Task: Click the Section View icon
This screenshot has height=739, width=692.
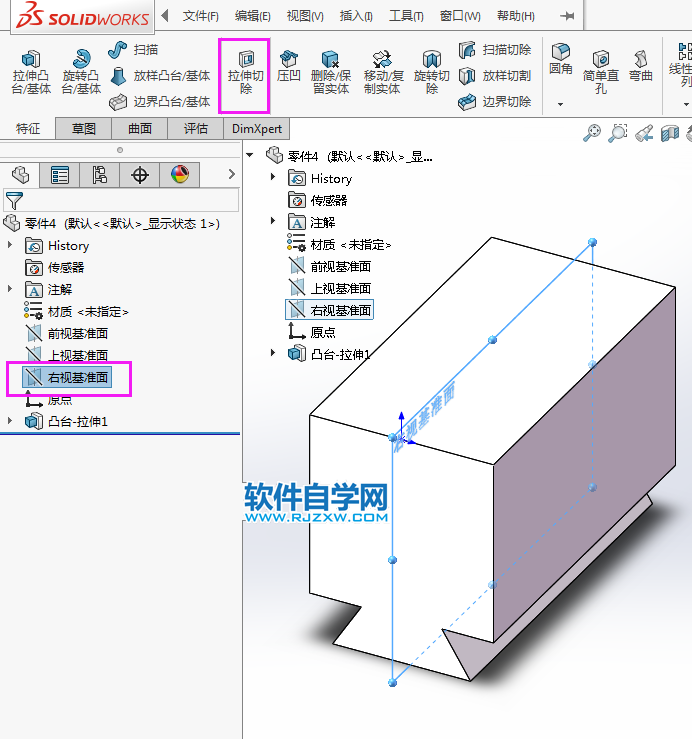Action: tap(670, 133)
